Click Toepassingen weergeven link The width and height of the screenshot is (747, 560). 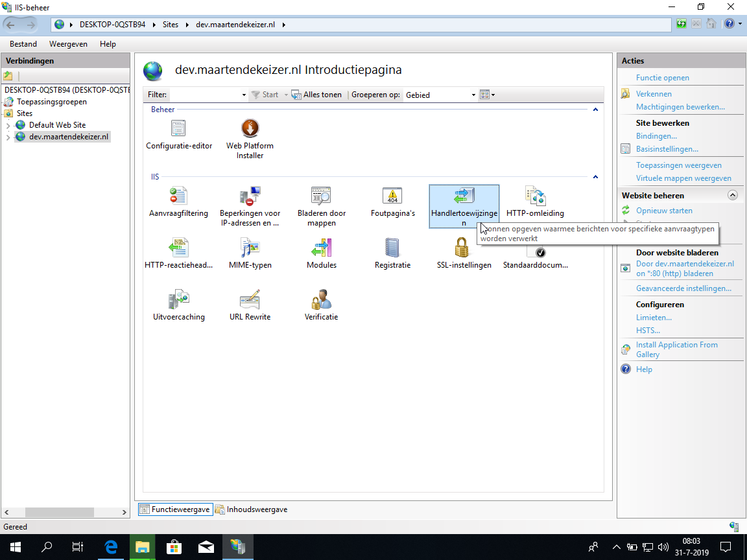coord(678,165)
